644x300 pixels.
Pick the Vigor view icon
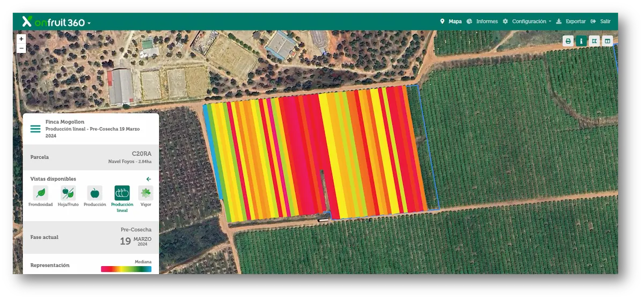click(x=145, y=193)
